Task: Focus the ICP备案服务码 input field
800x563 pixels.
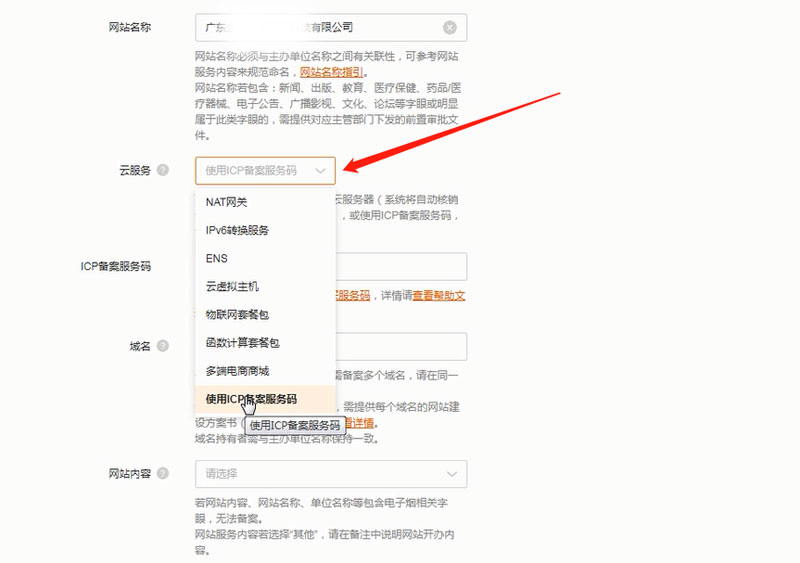Action: (x=400, y=267)
